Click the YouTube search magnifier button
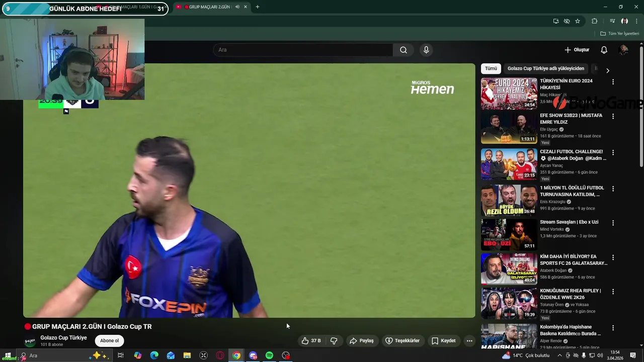Viewport: 644px width, 362px height. 404,50
